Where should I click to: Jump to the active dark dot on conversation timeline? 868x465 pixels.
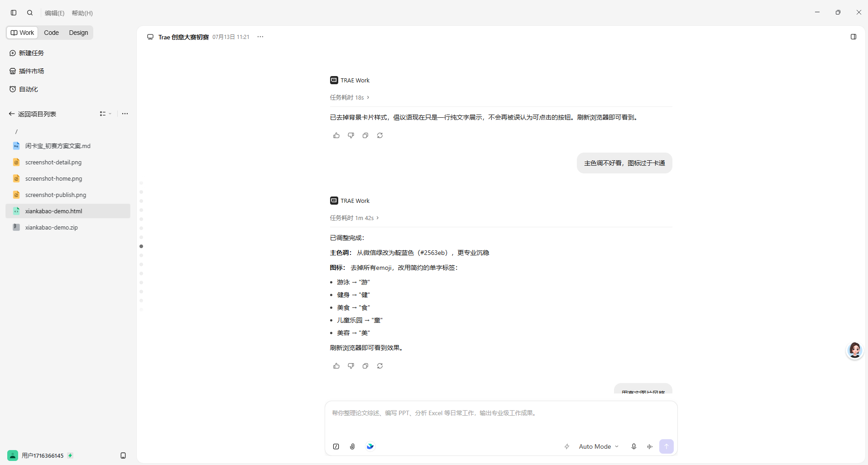[141, 246]
